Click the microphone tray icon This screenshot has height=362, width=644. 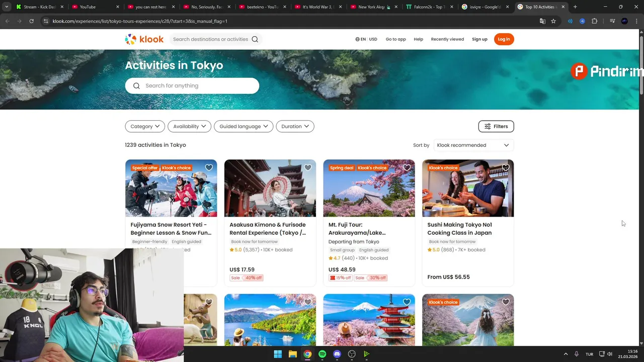coord(577,354)
